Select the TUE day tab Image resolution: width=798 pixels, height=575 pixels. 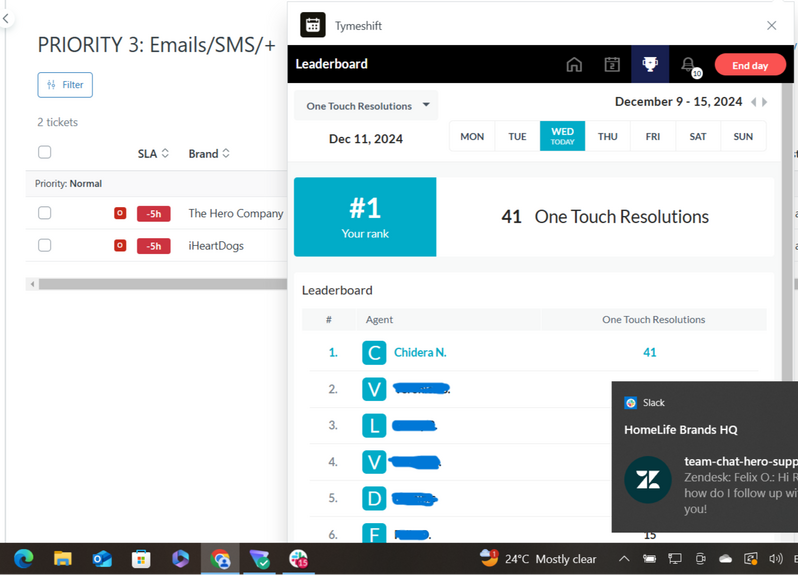517,136
